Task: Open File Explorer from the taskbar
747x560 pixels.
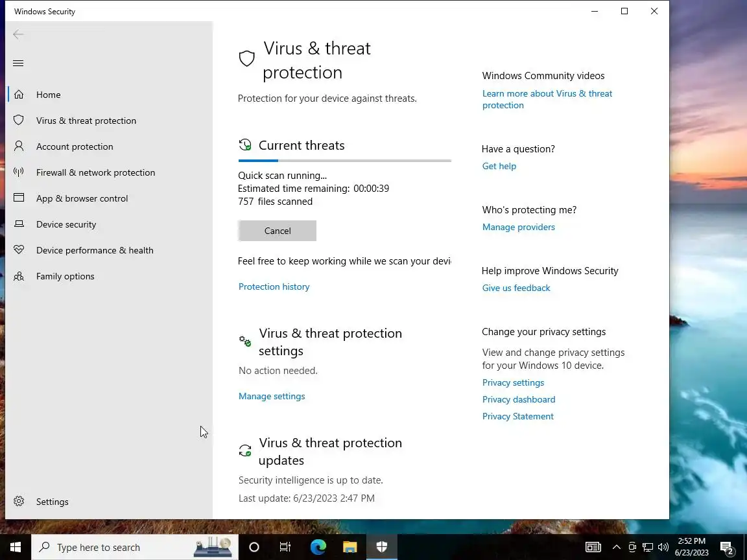Action: (x=350, y=547)
